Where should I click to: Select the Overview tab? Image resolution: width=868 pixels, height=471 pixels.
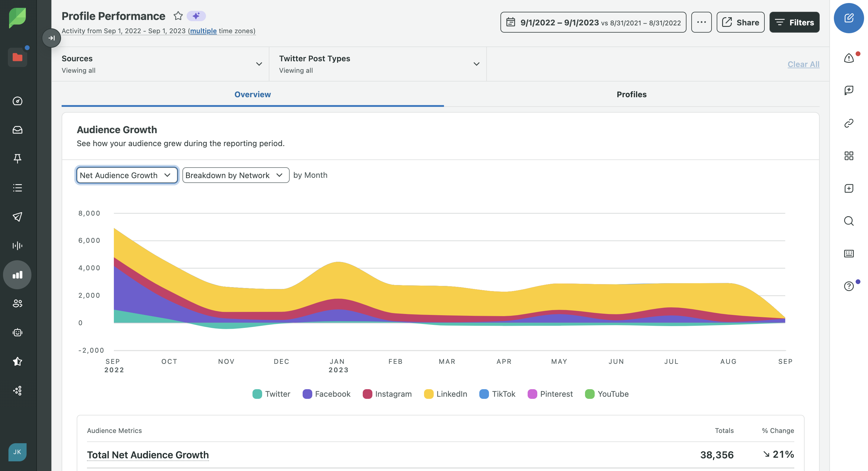(252, 93)
